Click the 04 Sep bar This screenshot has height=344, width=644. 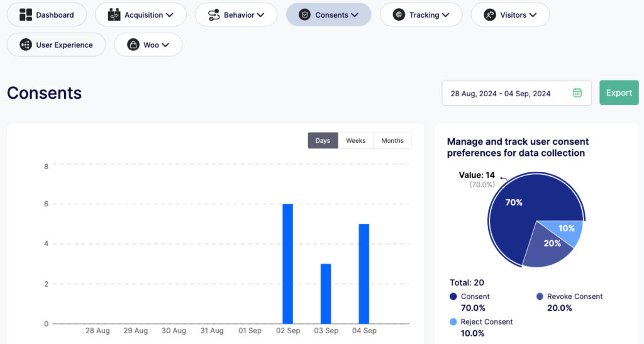point(364,274)
